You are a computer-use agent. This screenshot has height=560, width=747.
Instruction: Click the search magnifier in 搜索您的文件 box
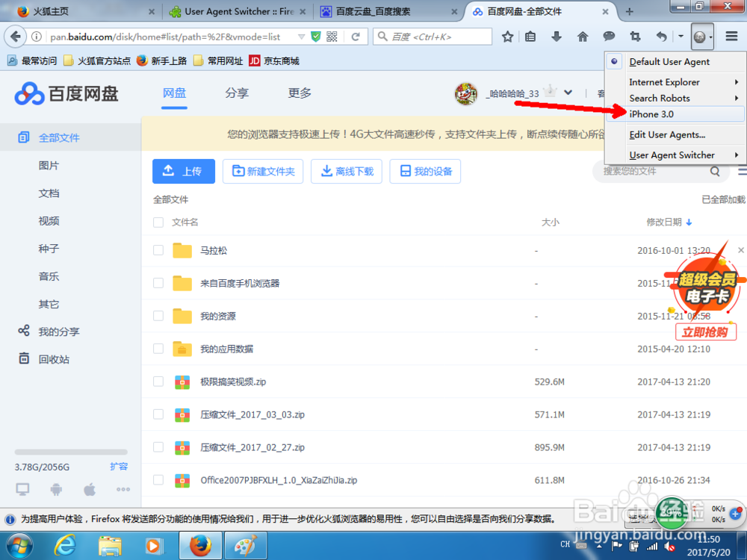click(x=715, y=171)
